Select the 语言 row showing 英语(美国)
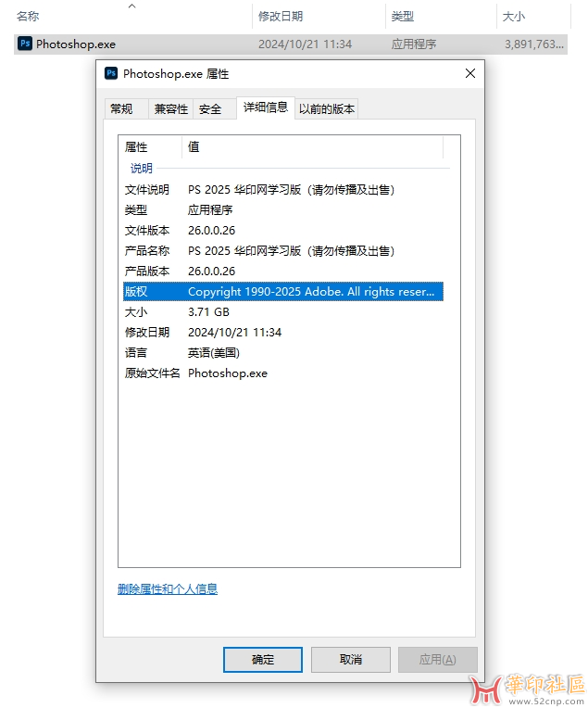 pos(283,353)
